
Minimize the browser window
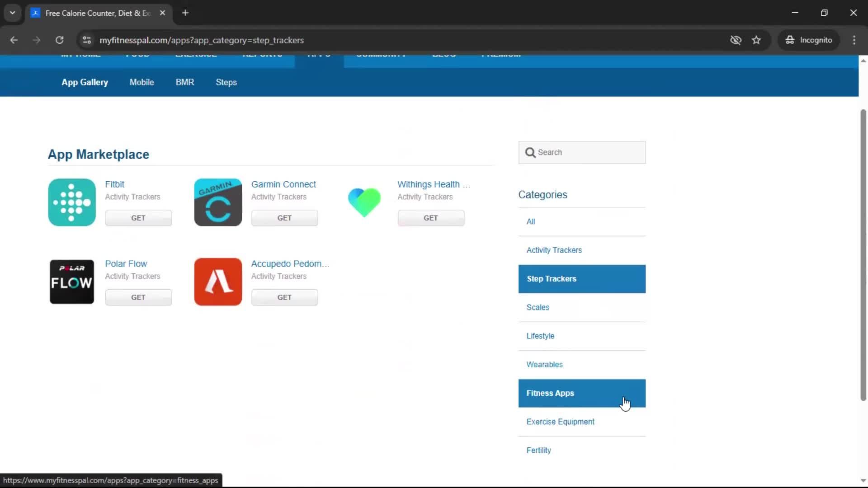[x=795, y=13]
